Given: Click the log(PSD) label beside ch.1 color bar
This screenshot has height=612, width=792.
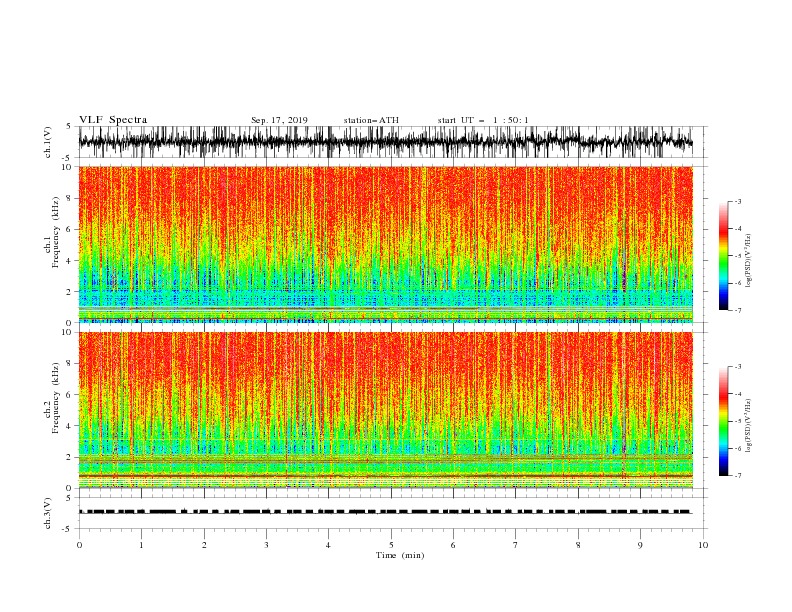Looking at the screenshot, I should [x=748, y=261].
